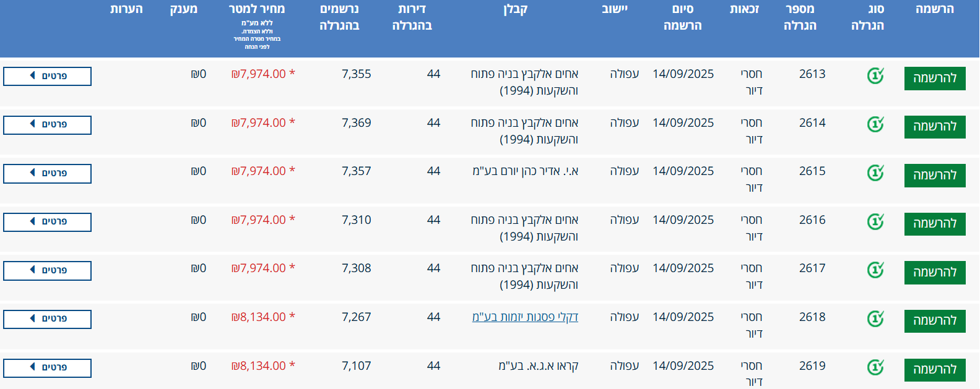Show פרטים details for lottery 2618
980x389 pixels.
(x=48, y=319)
